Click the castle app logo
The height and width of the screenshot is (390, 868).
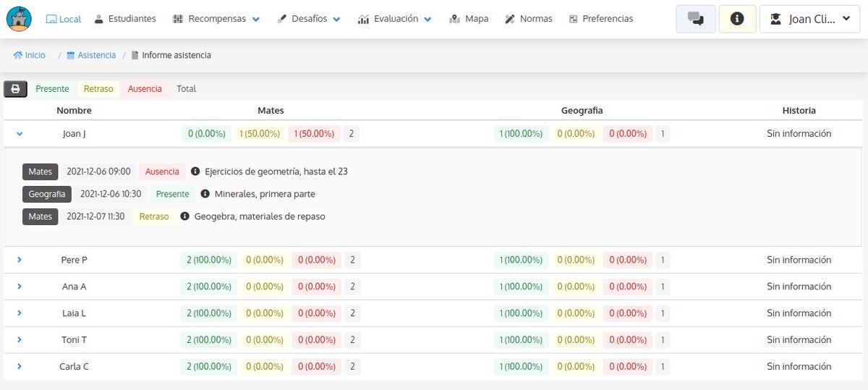[19, 19]
